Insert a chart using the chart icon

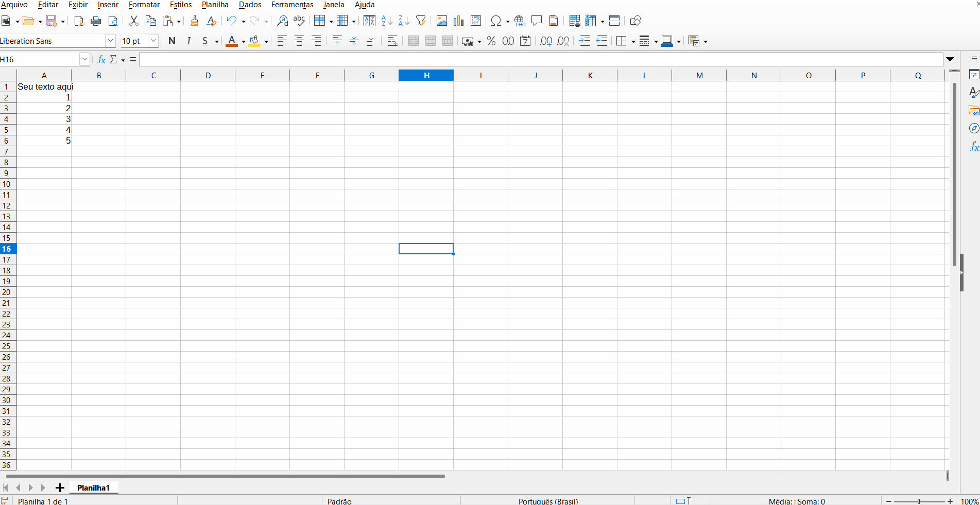click(458, 21)
